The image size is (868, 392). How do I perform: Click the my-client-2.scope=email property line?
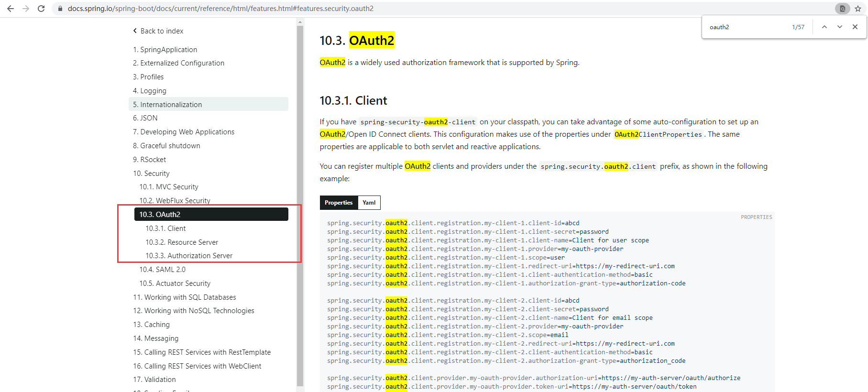[448, 335]
